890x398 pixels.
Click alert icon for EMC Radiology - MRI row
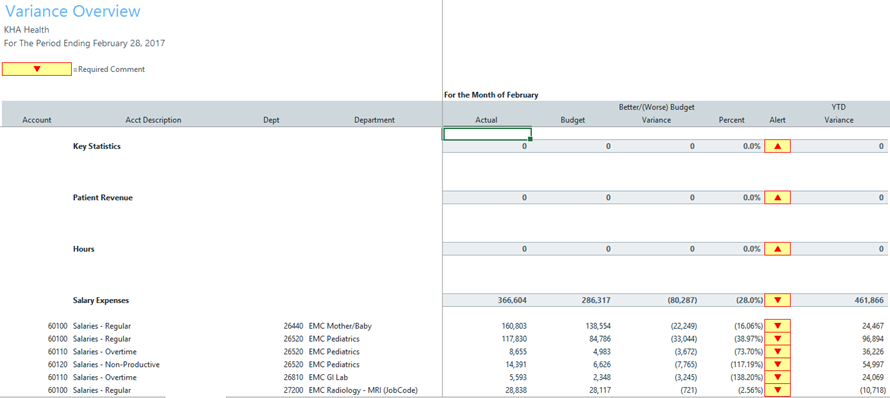click(x=778, y=390)
